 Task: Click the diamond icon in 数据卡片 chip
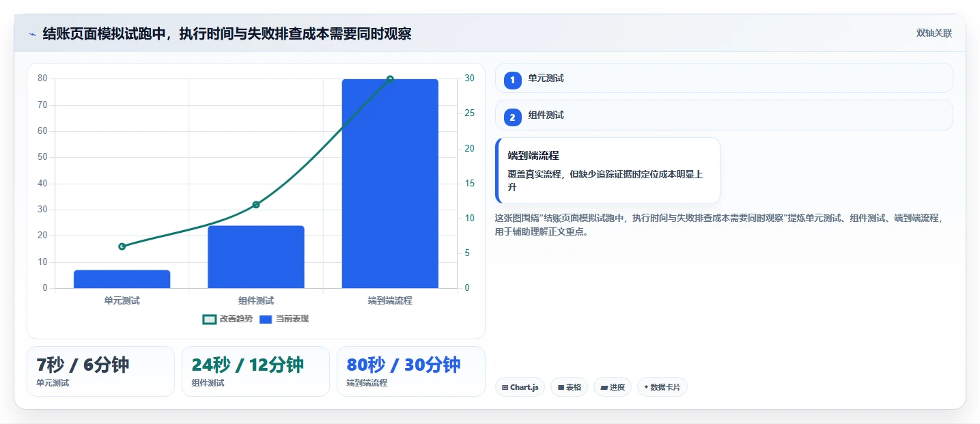[x=646, y=387]
